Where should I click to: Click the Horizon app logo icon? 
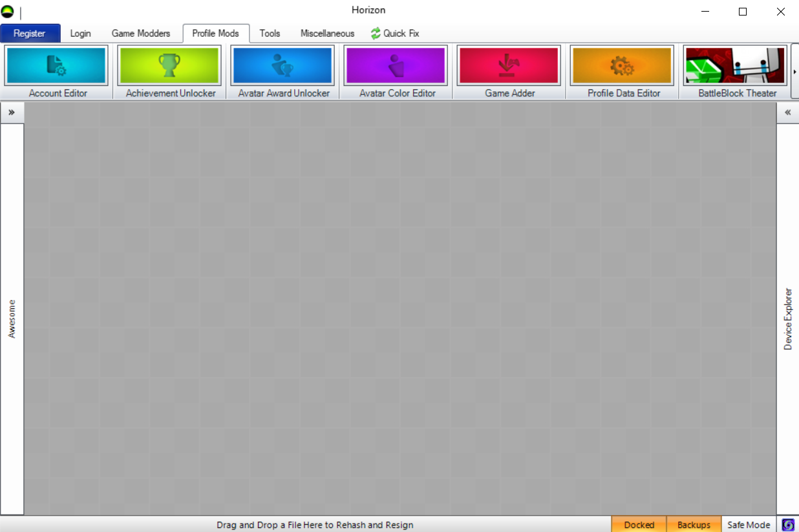[8, 11]
